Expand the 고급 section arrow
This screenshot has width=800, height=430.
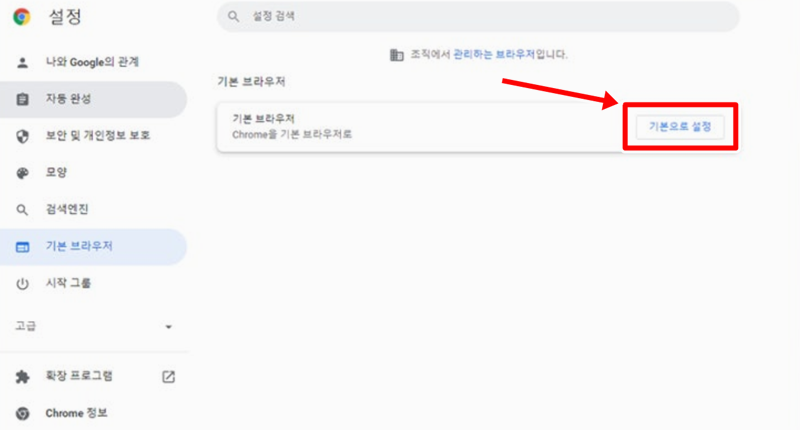tap(168, 326)
